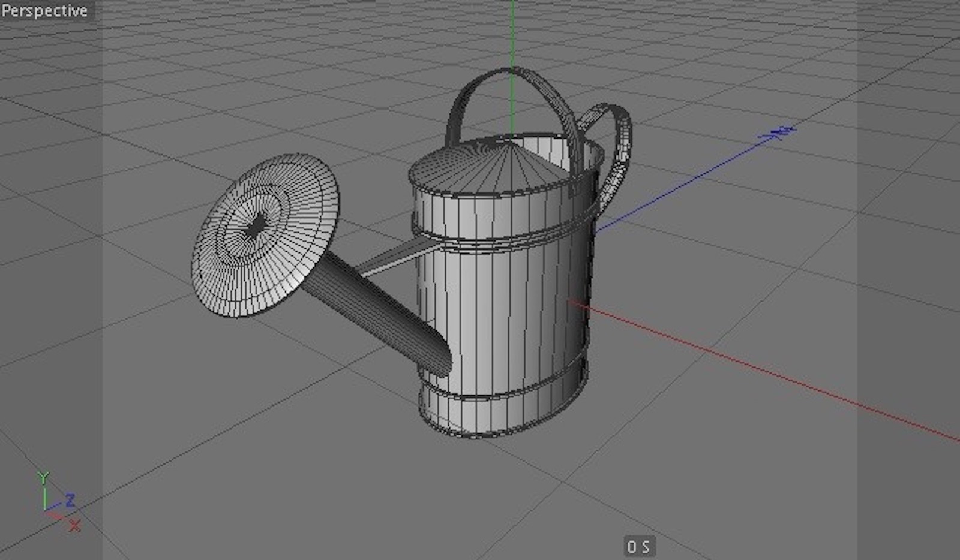Image resolution: width=960 pixels, height=560 pixels.
Task: Click the '0 S' indicator at the bottom
Action: (638, 546)
